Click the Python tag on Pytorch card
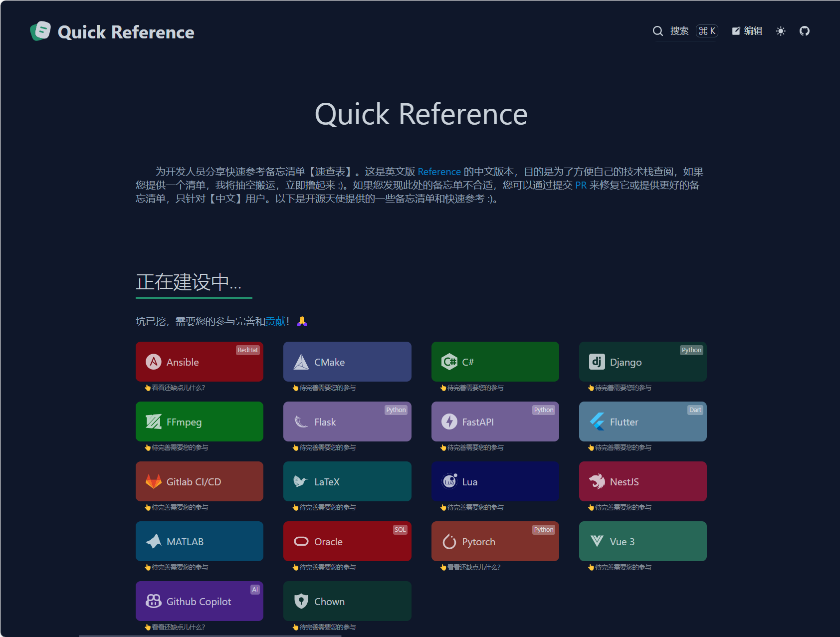This screenshot has width=840, height=637. coord(543,530)
